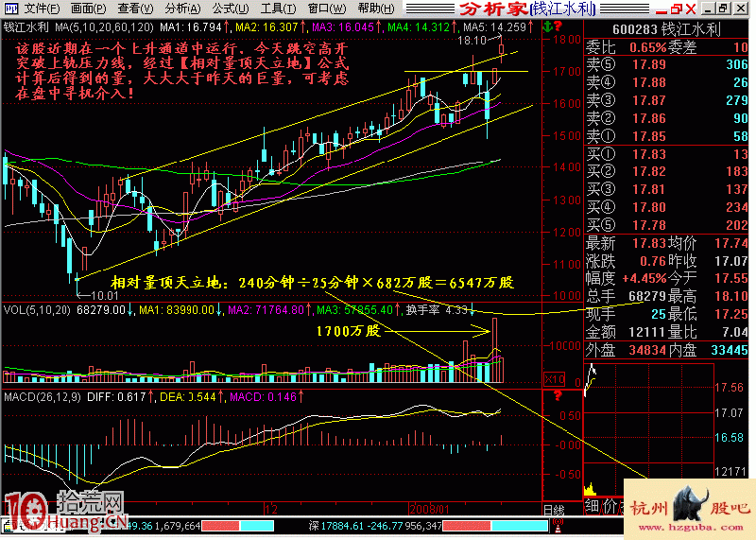Viewport: 756px width, 540px height.
Task: Open the 文件(F) menu
Action: (43, 9)
